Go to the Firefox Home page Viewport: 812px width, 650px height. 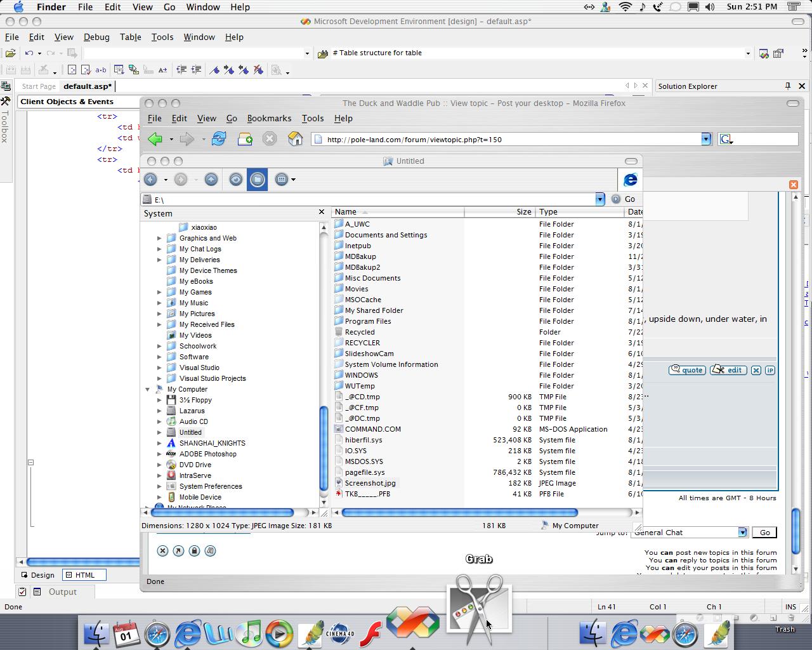(295, 139)
